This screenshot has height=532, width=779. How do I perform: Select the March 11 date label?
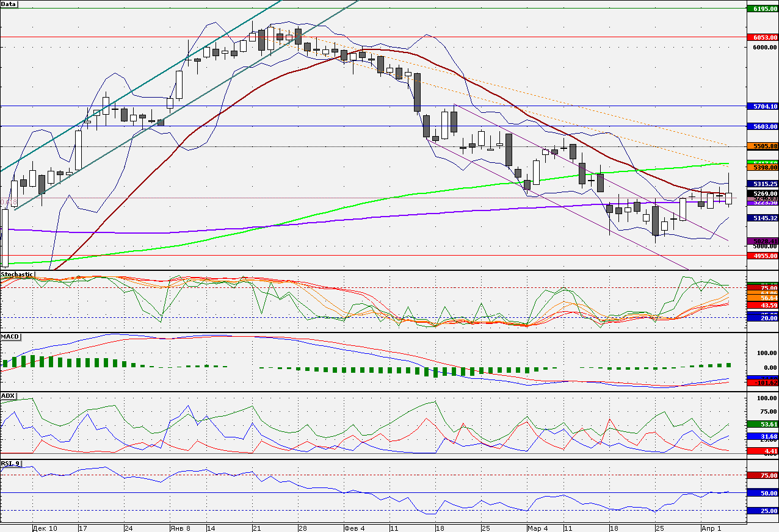pos(568,528)
